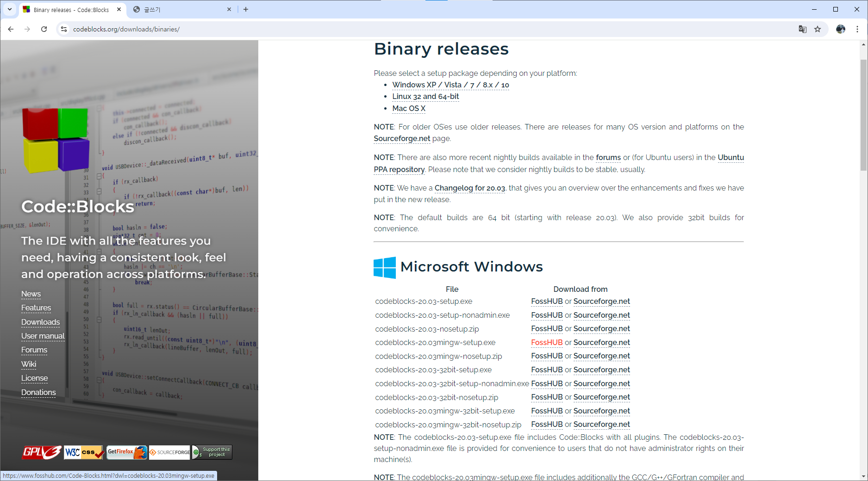Click the 'codeblocks-20.03-nosetup.zip' file name
Viewport: 868px width, 481px height.
tap(427, 329)
